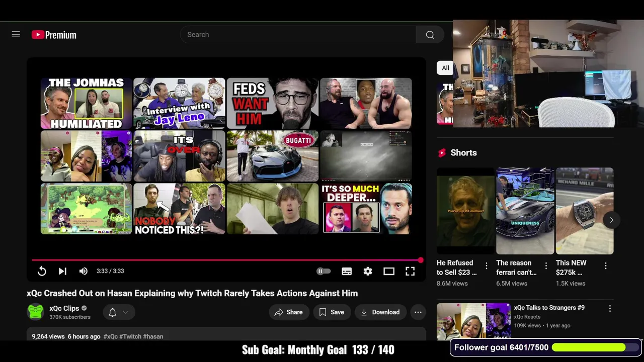Go to the YouTube Premium home logo
Screen dimensions: 644x362
[54, 35]
